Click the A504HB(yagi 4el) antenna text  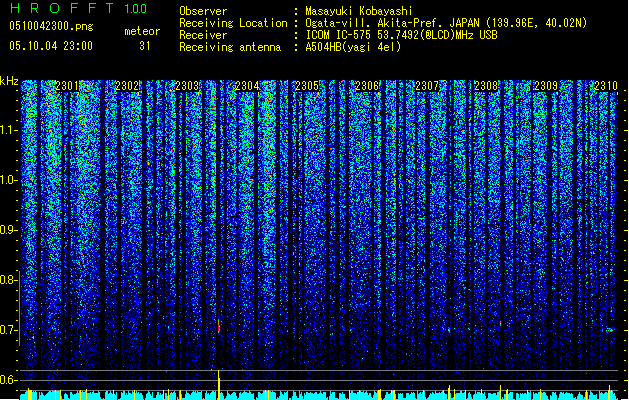tap(353, 47)
